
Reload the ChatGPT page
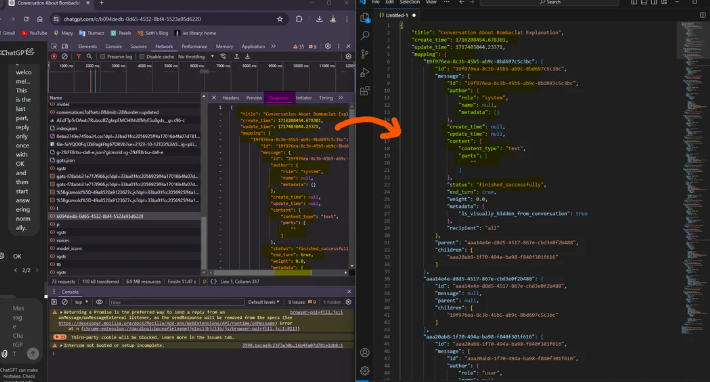26,19
